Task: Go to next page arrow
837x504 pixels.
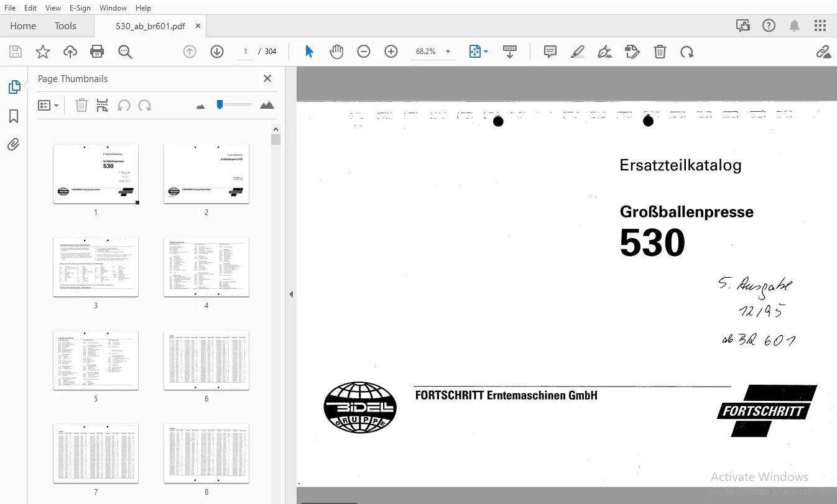Action: (217, 52)
